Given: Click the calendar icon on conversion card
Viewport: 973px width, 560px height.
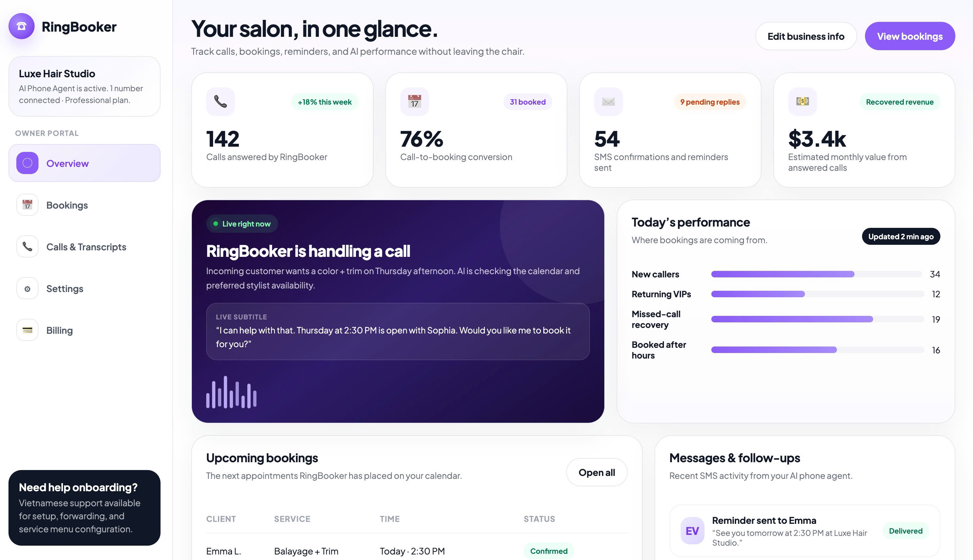Looking at the screenshot, I should (x=414, y=102).
